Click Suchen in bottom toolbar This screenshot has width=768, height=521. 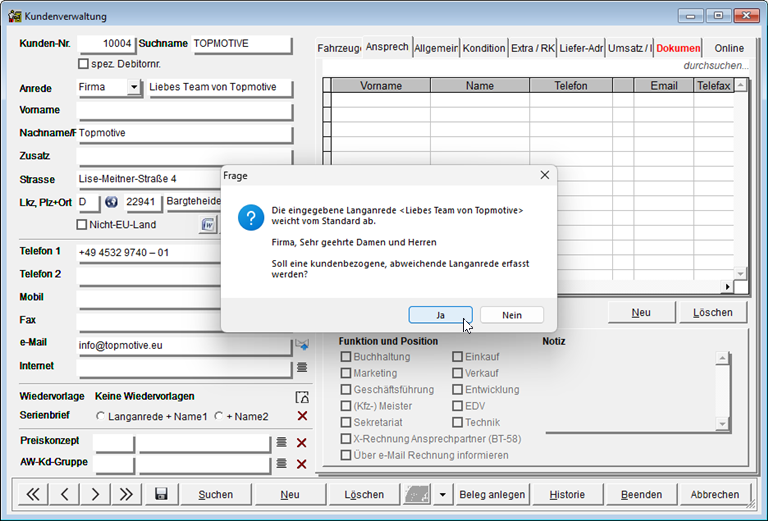216,494
